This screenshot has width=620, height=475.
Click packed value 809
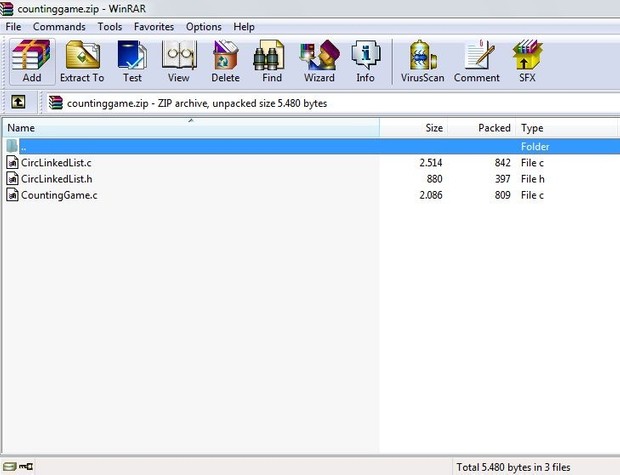[x=503, y=195]
